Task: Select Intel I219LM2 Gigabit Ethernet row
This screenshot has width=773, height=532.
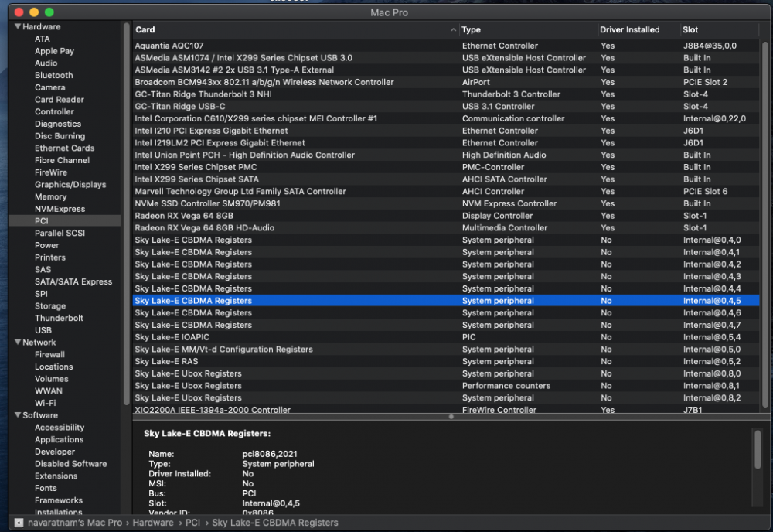Action: click(x=446, y=142)
